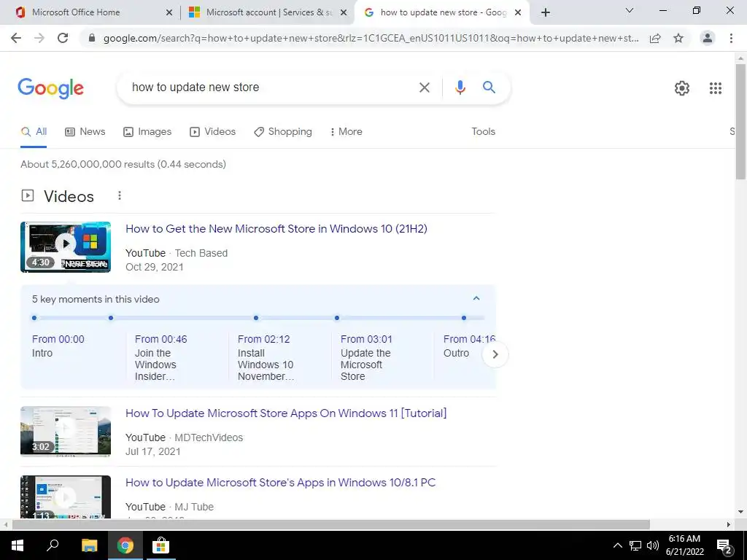
Task: Play the MJ Tube video thumbnail
Action: [66, 497]
